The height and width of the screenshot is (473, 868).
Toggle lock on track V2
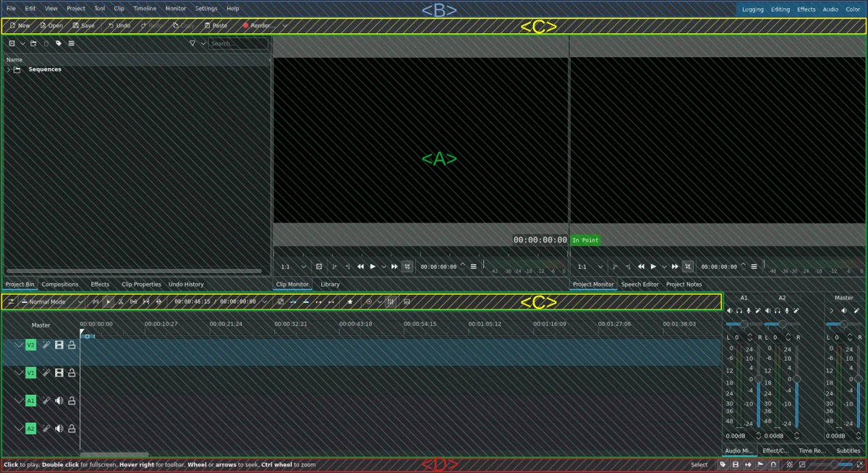(x=72, y=345)
